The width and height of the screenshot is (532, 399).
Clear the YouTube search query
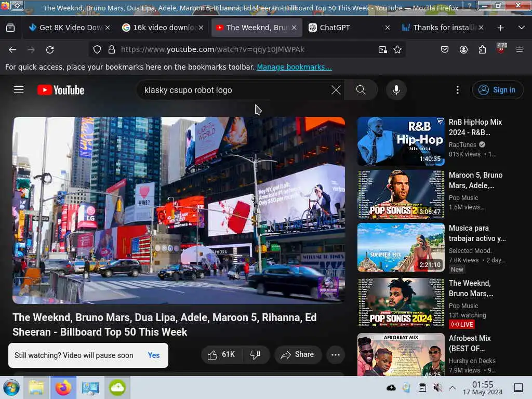point(336,90)
